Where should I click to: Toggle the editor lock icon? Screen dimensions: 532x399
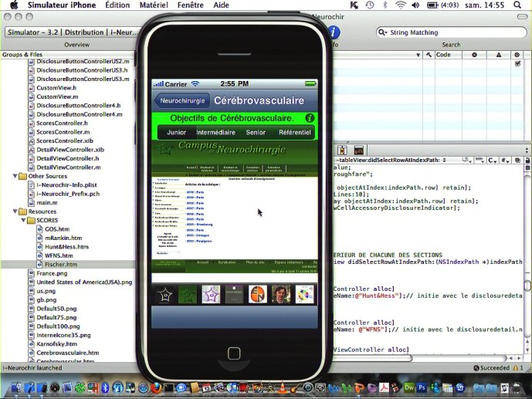tap(527, 160)
